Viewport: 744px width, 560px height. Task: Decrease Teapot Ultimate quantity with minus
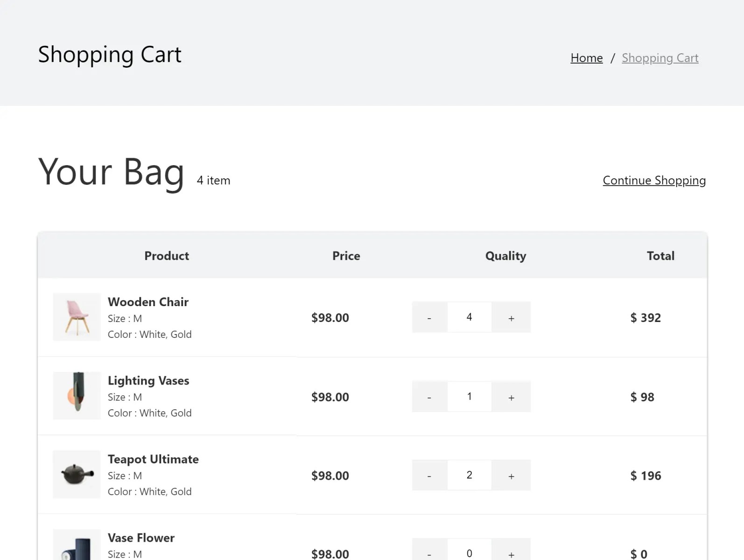point(429,475)
